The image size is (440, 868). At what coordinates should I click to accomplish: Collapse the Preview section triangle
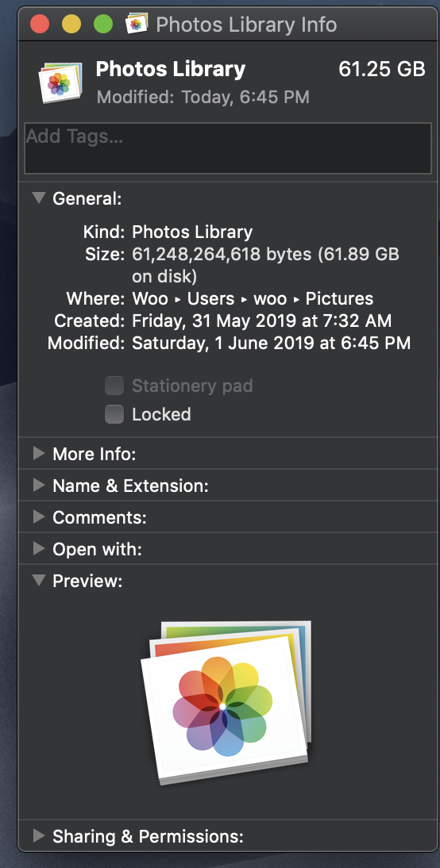(39, 580)
